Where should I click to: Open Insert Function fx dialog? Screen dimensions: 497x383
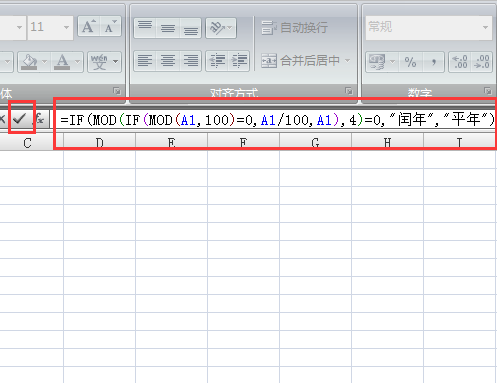click(x=40, y=118)
